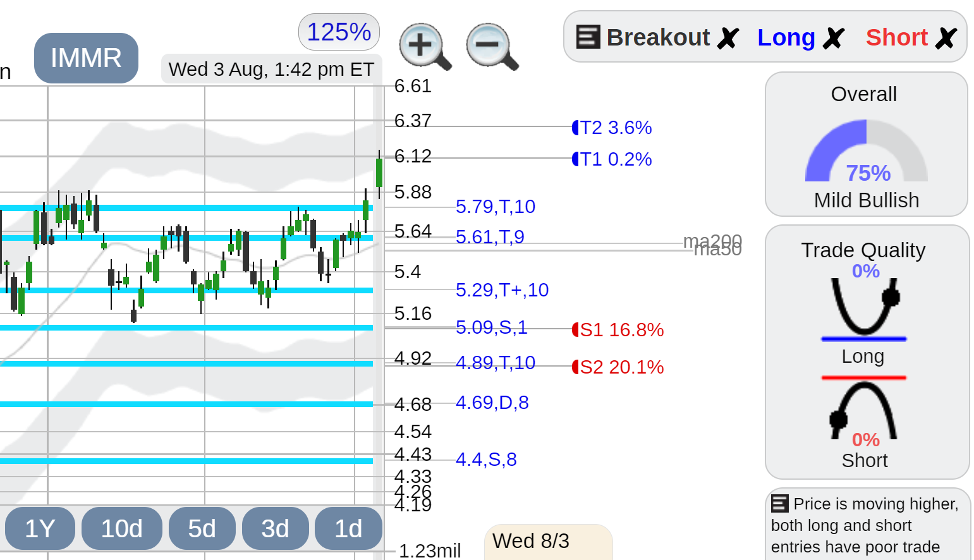Click the S1 16.8% stop marker
This screenshot has width=974, height=560.
point(618,330)
